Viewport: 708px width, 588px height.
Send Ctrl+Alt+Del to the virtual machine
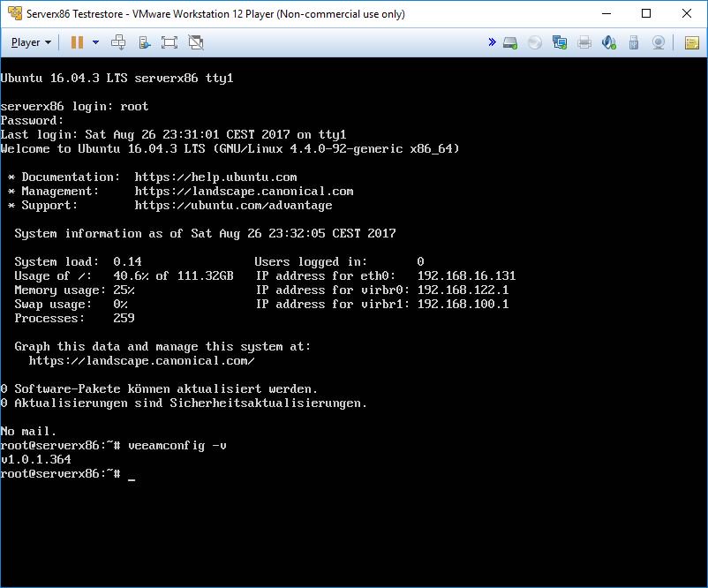click(x=118, y=42)
